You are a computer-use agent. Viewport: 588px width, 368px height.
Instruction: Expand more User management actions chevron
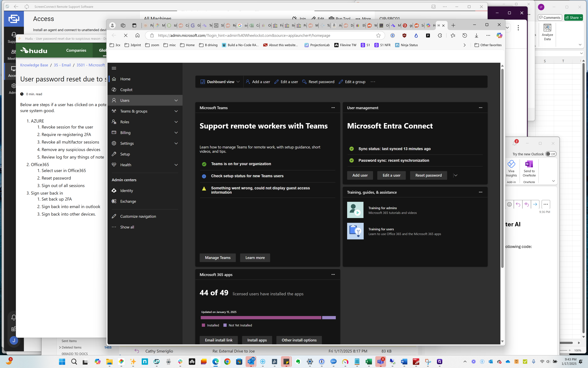coord(456,175)
